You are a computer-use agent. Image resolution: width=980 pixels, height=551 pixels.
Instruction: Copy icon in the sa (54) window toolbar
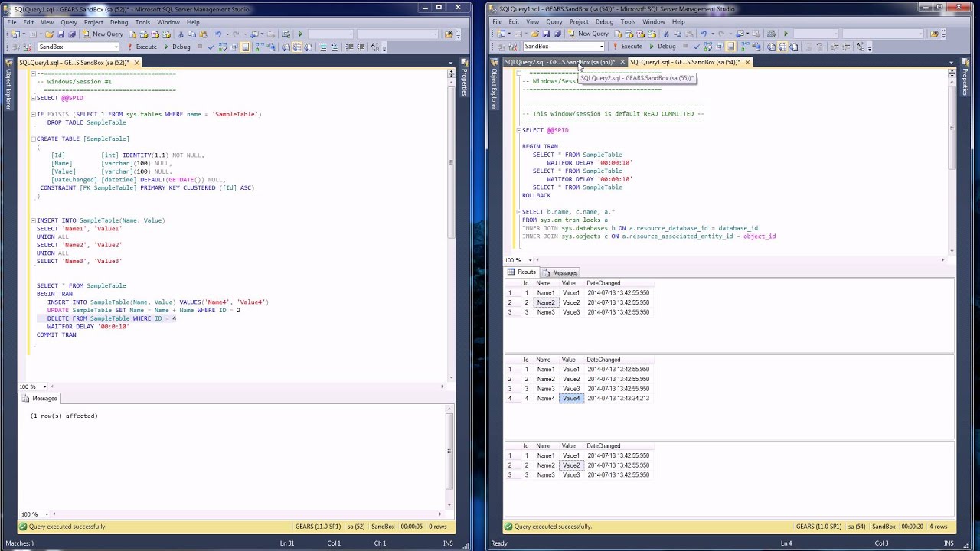click(678, 34)
